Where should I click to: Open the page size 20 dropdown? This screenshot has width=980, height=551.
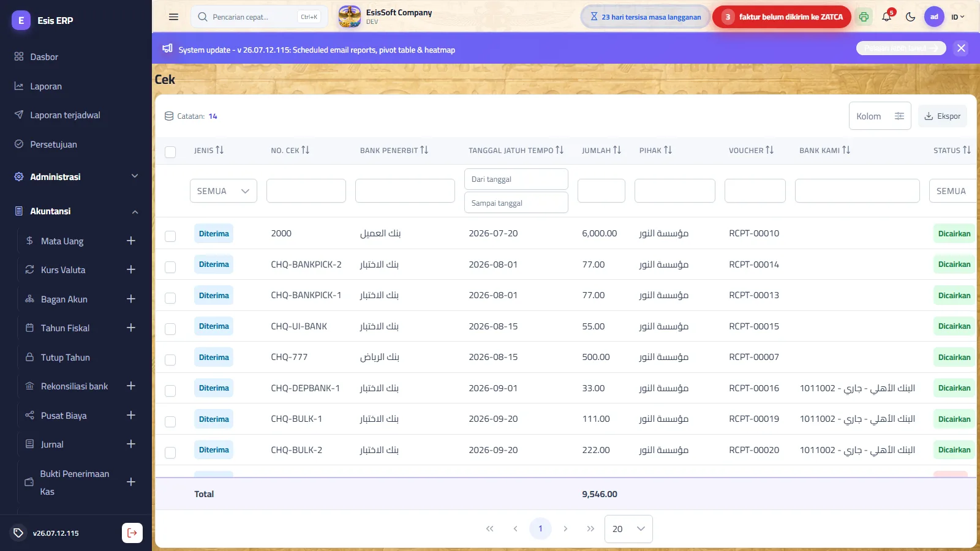click(x=628, y=529)
